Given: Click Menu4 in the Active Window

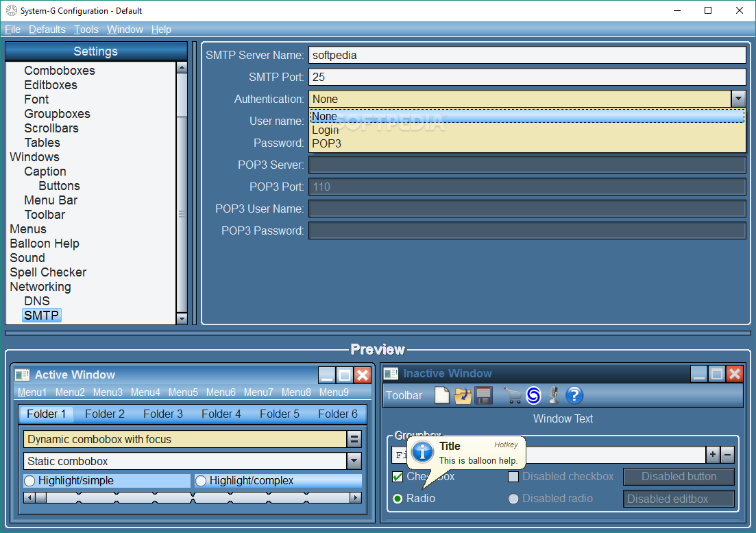Looking at the screenshot, I should pyautogui.click(x=145, y=392).
